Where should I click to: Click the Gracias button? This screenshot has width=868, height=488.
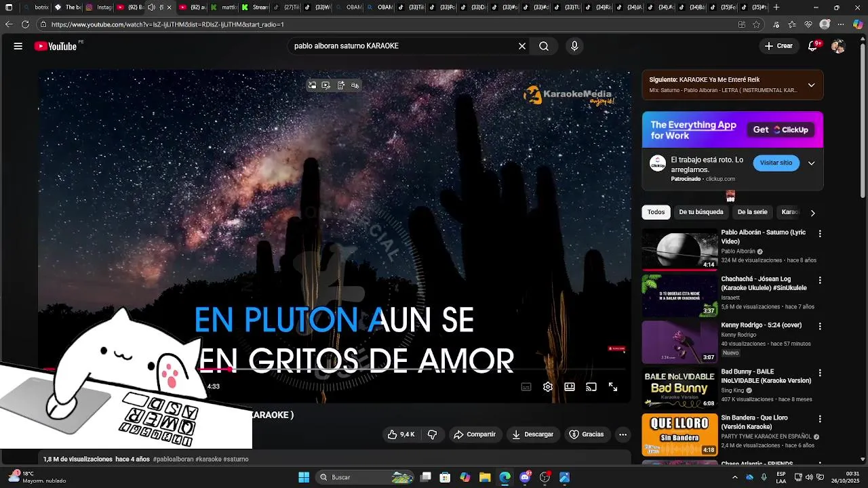[x=586, y=434]
